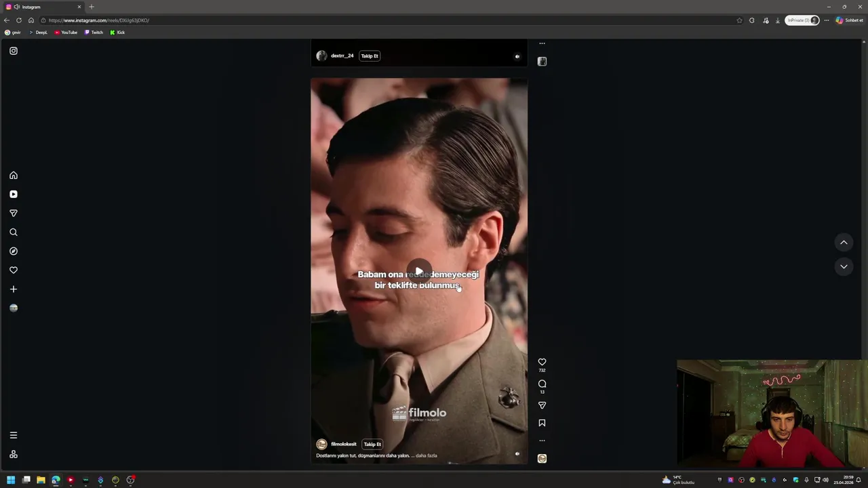Open volume speaker icon in system tray
The height and width of the screenshot is (488, 868).
(825, 480)
